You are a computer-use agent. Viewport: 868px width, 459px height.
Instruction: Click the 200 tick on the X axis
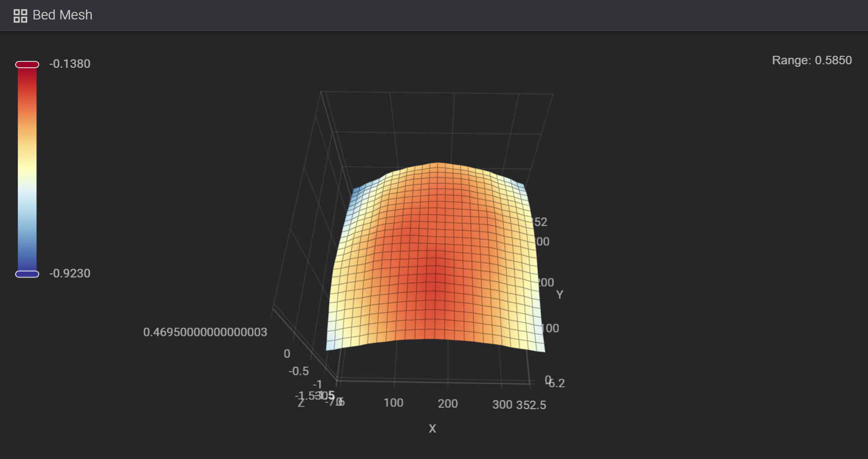coord(447,404)
